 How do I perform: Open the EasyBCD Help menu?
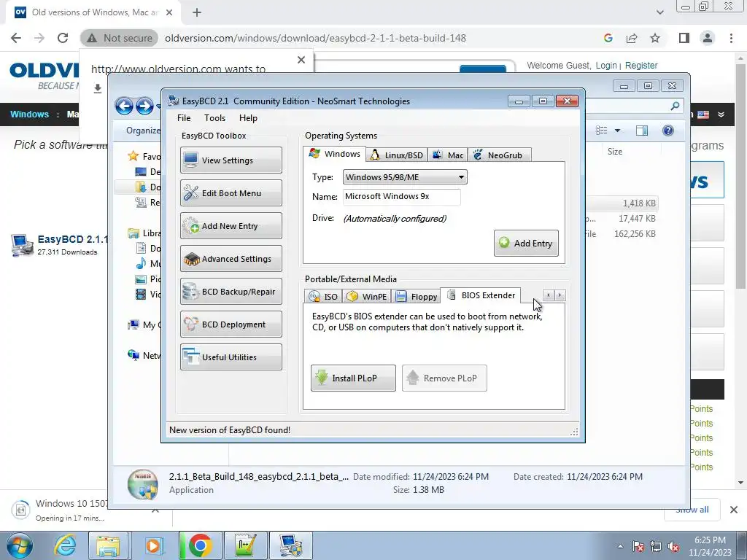pyautogui.click(x=248, y=118)
